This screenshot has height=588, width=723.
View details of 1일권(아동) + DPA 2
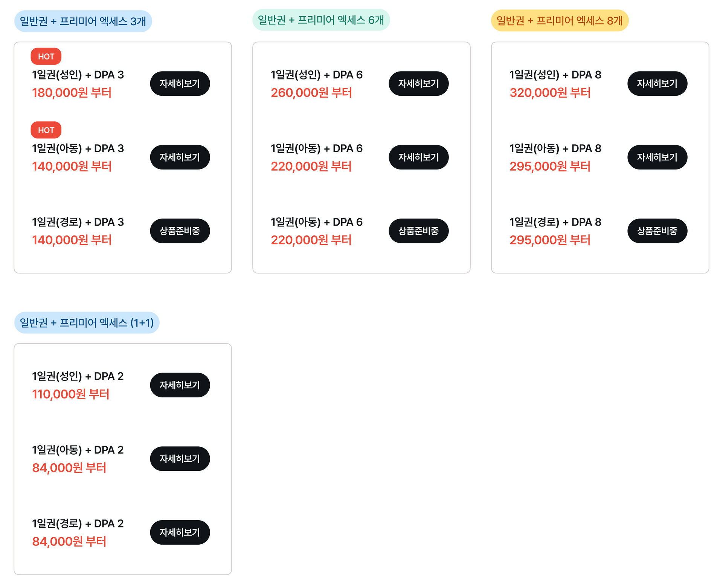pos(180,459)
